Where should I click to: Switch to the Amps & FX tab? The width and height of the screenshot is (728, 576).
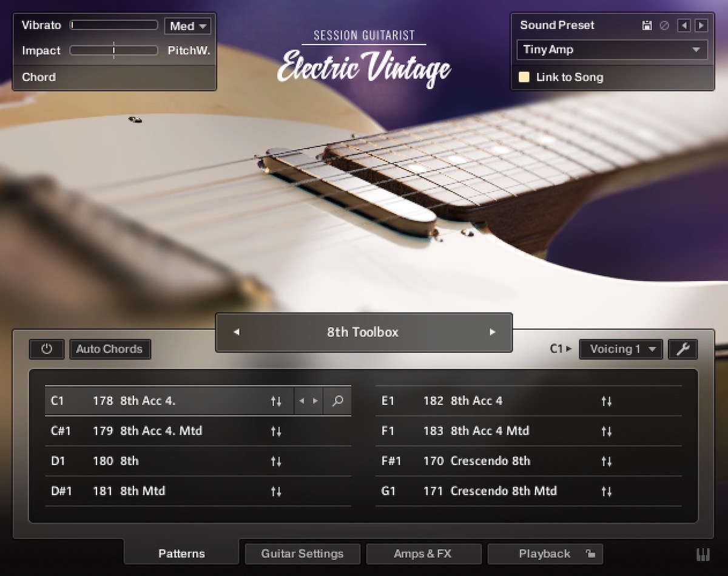423,554
